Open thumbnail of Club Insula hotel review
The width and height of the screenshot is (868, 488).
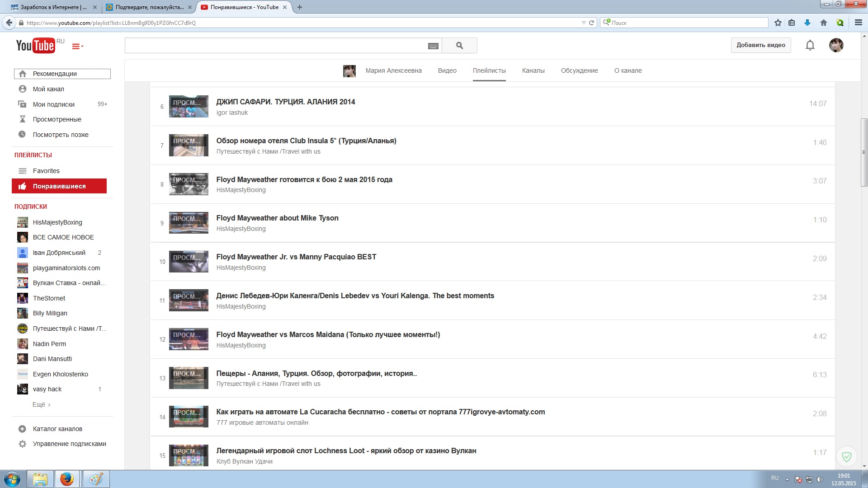tap(189, 145)
